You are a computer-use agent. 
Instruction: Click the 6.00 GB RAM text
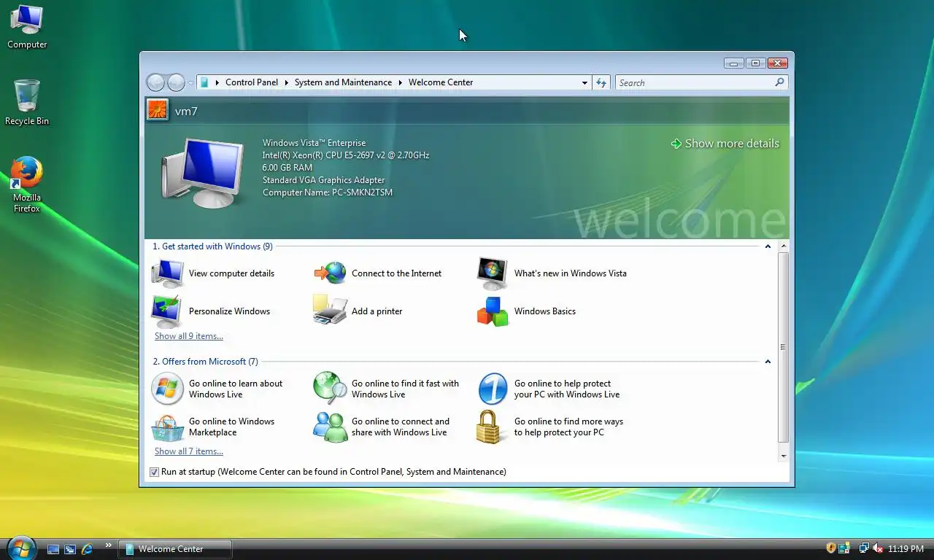pyautogui.click(x=287, y=168)
